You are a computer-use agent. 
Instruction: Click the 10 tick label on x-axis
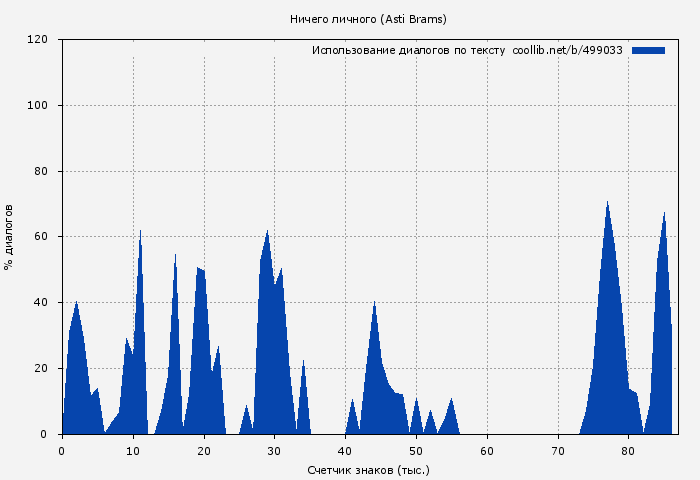coord(133,451)
